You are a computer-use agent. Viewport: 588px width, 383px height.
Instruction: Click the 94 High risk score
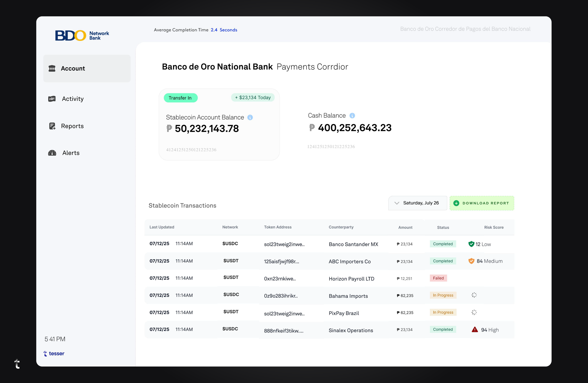490,330
